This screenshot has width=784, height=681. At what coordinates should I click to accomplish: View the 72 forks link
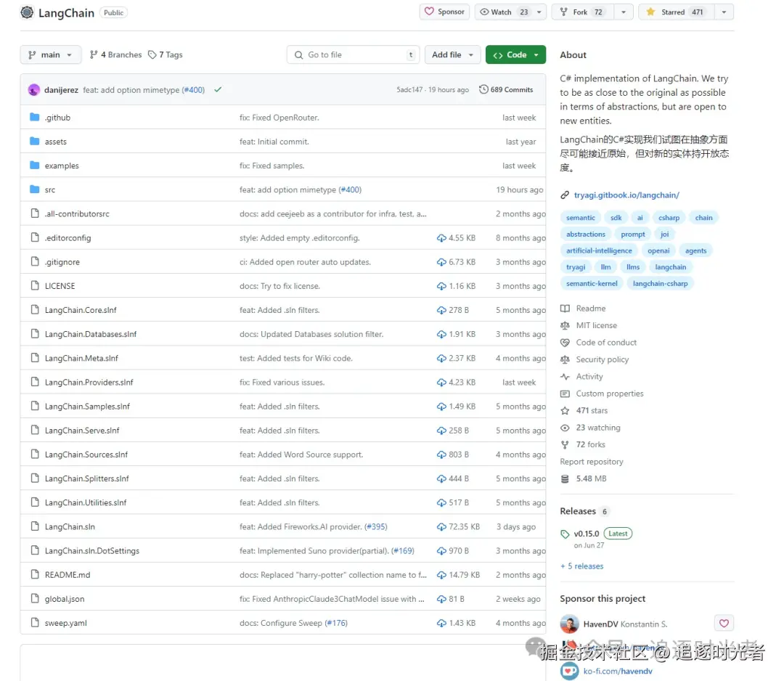(x=590, y=444)
